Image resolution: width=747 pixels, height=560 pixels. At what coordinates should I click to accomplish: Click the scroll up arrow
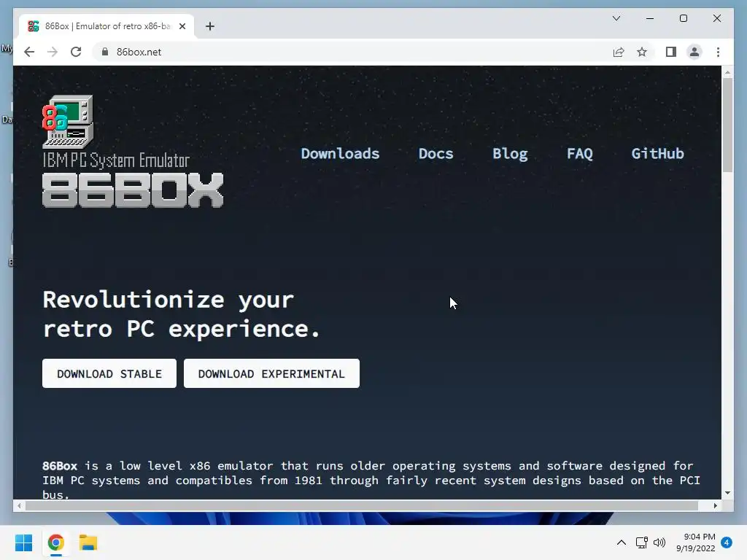coord(727,72)
